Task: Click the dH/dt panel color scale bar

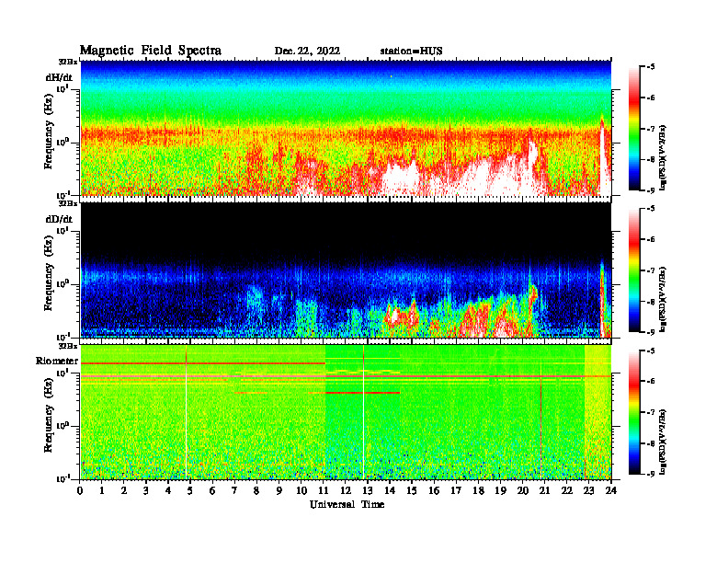Action: coord(634,129)
